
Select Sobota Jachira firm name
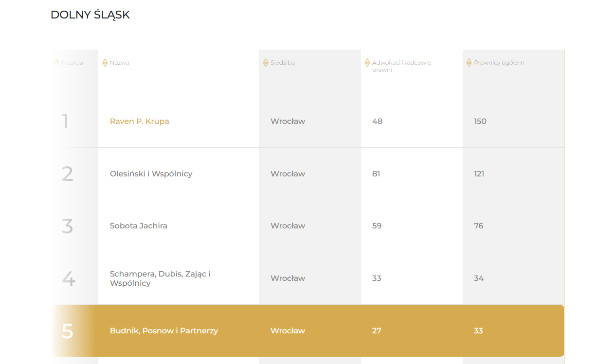click(139, 226)
